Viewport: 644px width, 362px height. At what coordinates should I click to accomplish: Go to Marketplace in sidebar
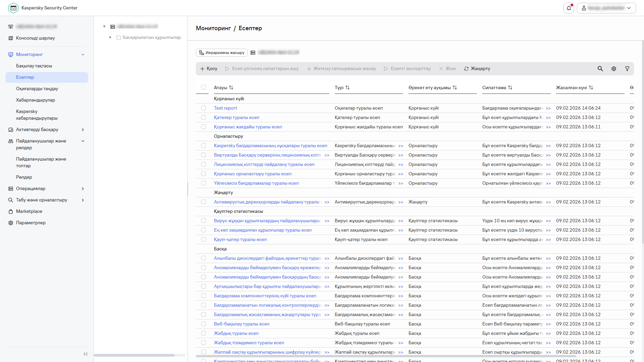tap(29, 212)
